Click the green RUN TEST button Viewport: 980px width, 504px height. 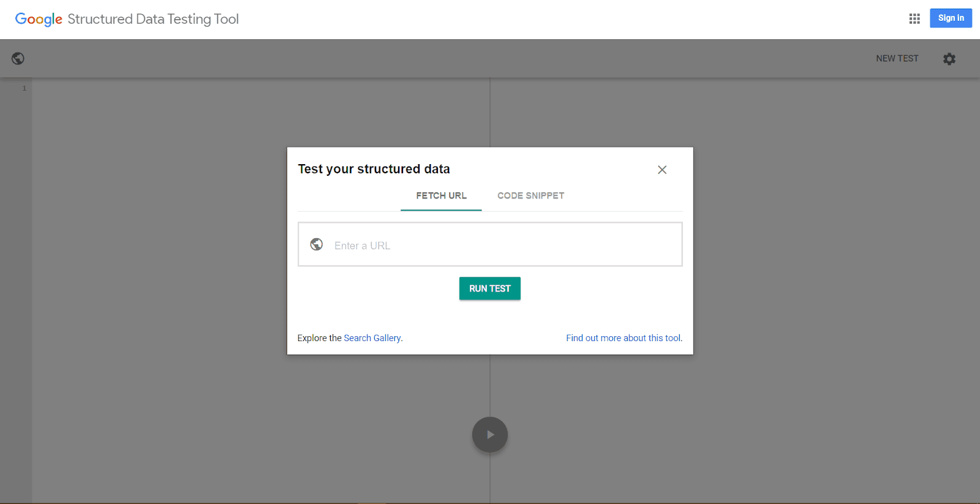pos(490,288)
